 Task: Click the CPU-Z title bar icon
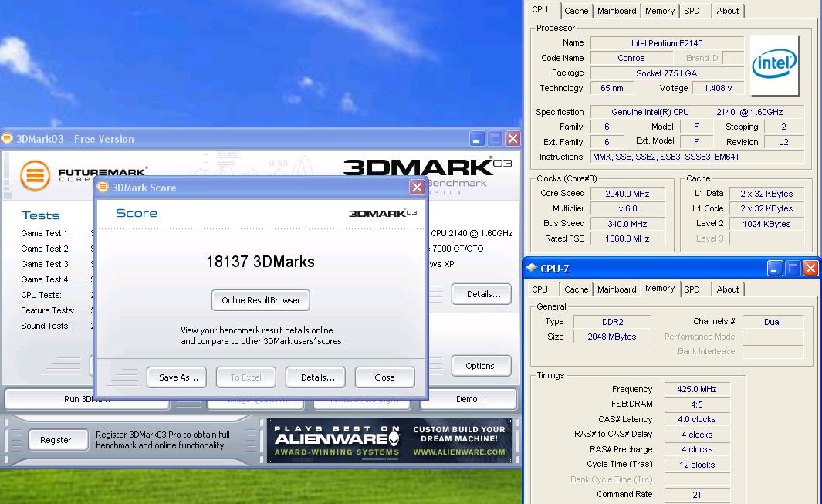click(532, 268)
